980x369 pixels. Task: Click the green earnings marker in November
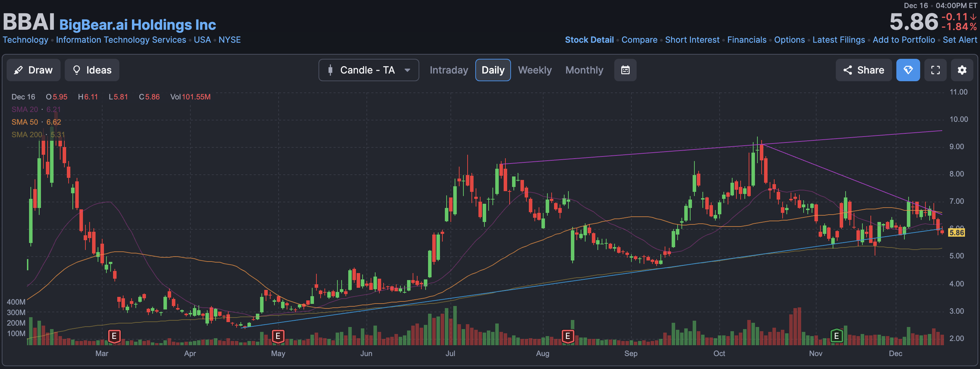point(836,336)
